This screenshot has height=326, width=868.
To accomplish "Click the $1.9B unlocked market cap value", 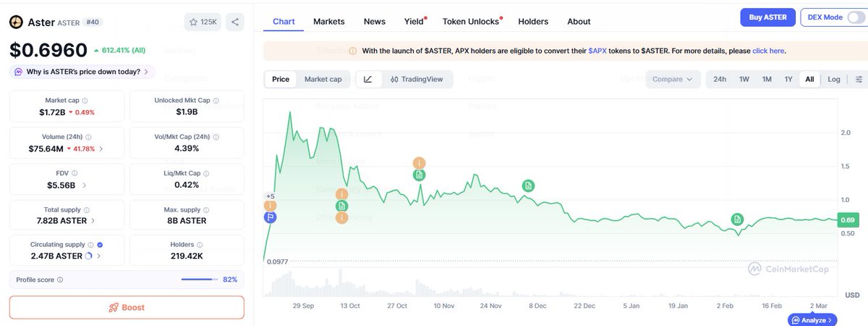I will point(187,112).
